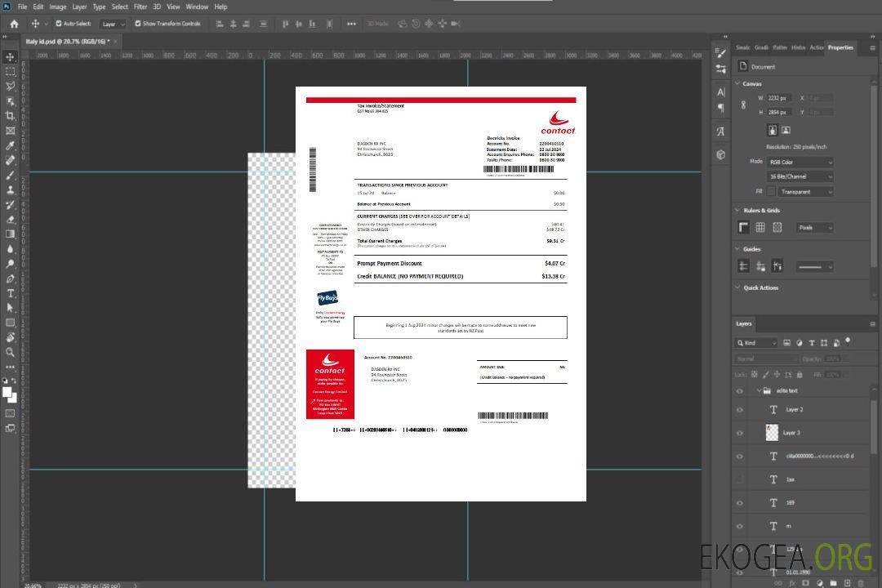Toggle Show Transform Controls checkbox
The height and width of the screenshot is (588, 882).
click(138, 24)
